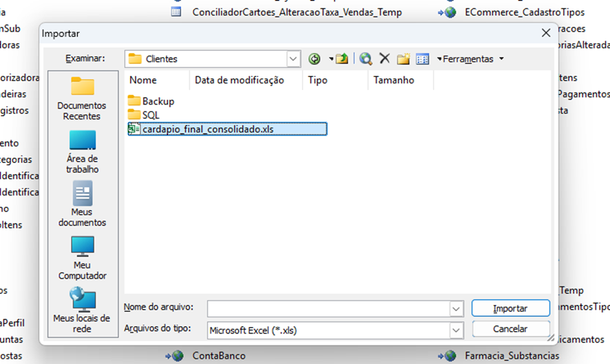
Task: Open Meus documentos in the sidebar
Action: pyautogui.click(x=82, y=204)
